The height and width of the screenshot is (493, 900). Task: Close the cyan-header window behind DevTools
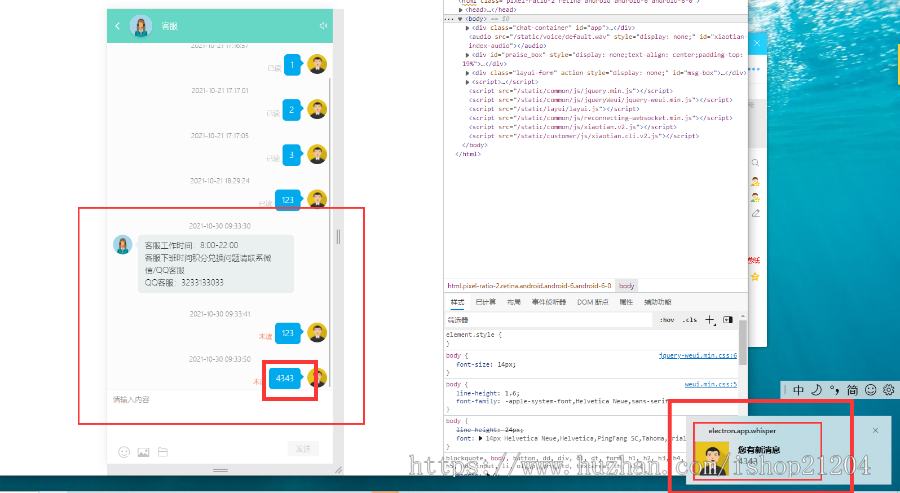(x=757, y=43)
